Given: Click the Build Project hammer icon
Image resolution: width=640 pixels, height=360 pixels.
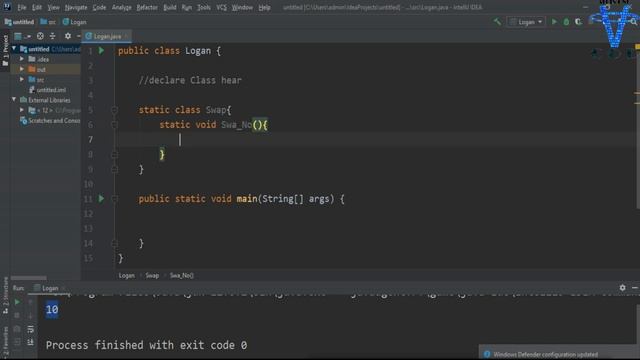Looking at the screenshot, I should click(x=497, y=22).
